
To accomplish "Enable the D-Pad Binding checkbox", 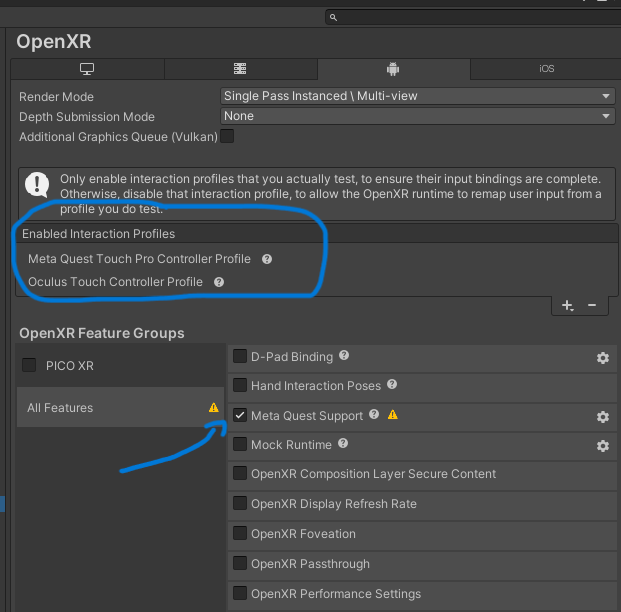I will tap(240, 356).
